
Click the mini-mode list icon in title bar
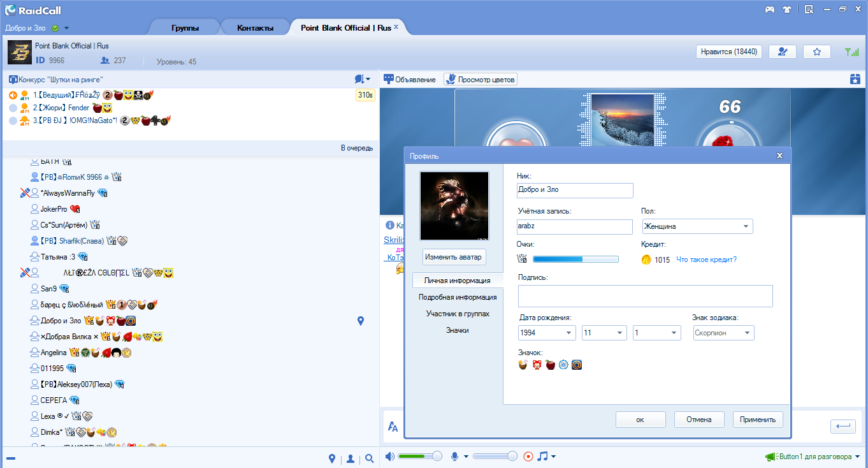[809, 10]
